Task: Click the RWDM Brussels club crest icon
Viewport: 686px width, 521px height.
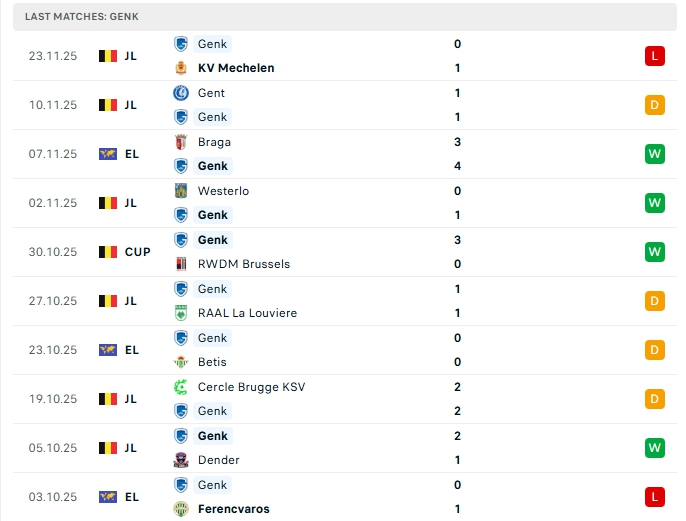Action: click(181, 264)
